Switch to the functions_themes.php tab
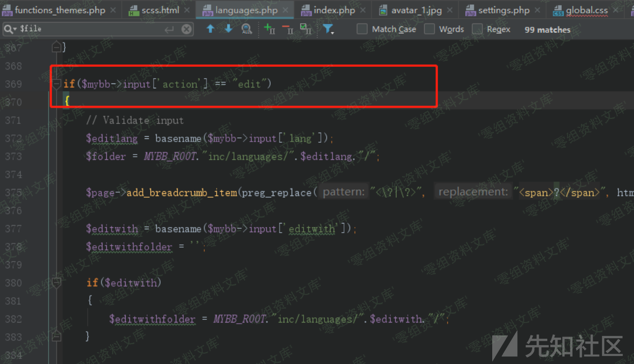 (59, 10)
